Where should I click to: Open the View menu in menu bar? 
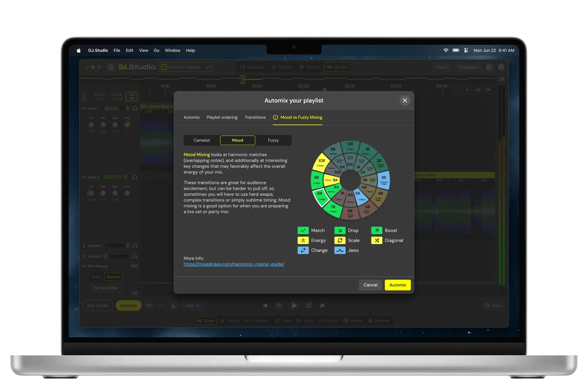144,51
